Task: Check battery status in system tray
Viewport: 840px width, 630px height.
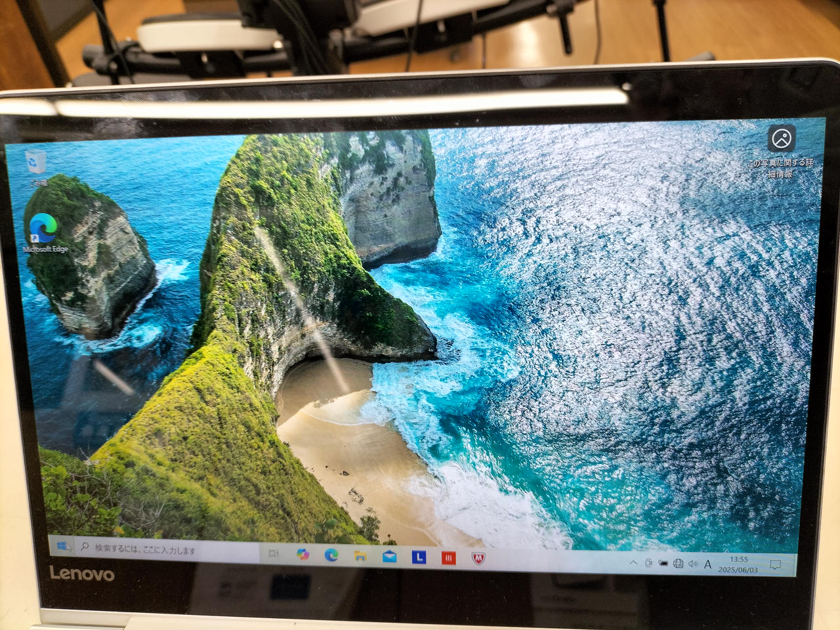Action: coord(663,563)
